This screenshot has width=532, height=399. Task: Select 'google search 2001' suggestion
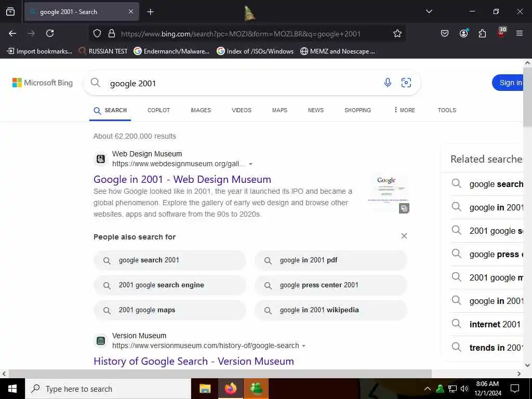(170, 260)
